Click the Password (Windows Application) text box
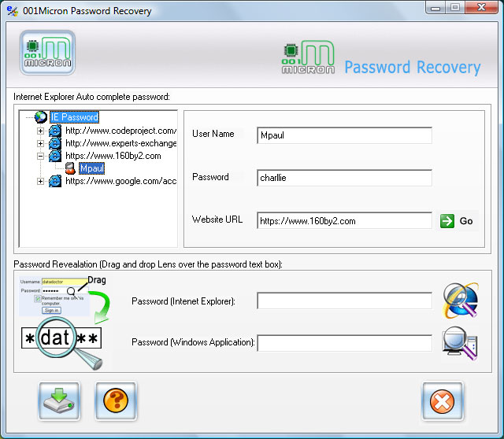The height and width of the screenshot is (439, 504). coord(344,343)
